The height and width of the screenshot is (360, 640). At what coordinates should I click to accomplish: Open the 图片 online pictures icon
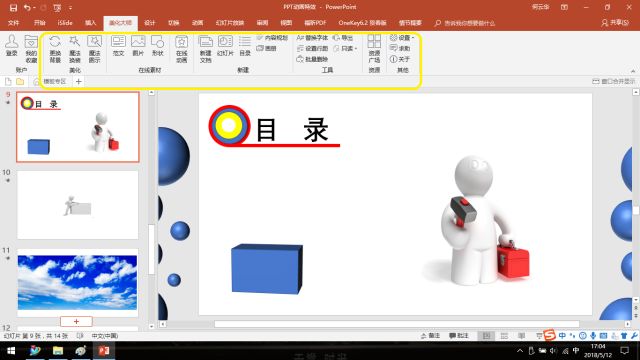138,46
